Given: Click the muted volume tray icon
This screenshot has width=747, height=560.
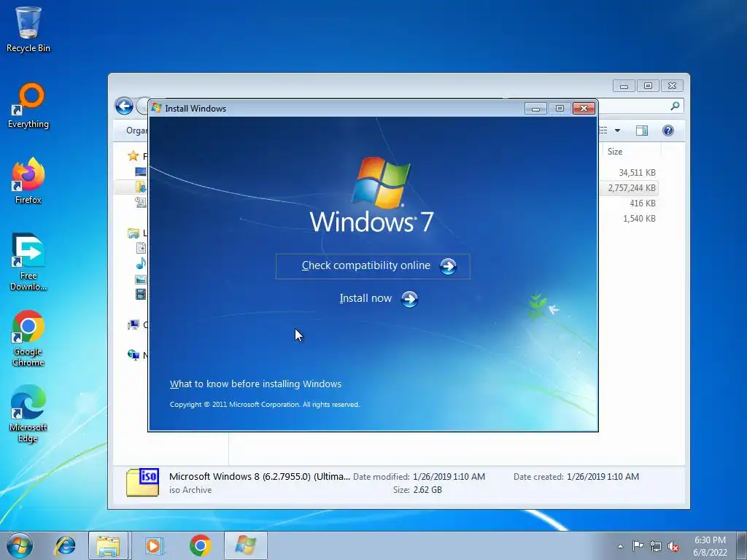Looking at the screenshot, I should [673, 546].
